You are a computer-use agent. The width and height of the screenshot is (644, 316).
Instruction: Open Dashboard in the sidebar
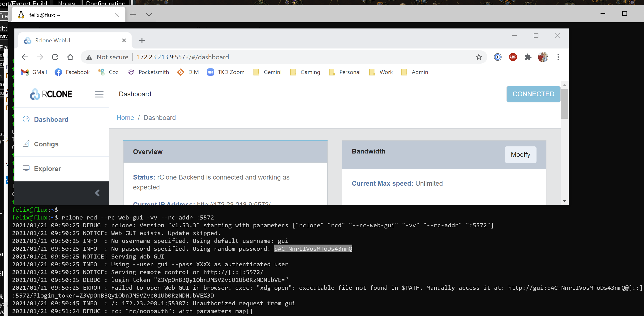tap(62, 119)
